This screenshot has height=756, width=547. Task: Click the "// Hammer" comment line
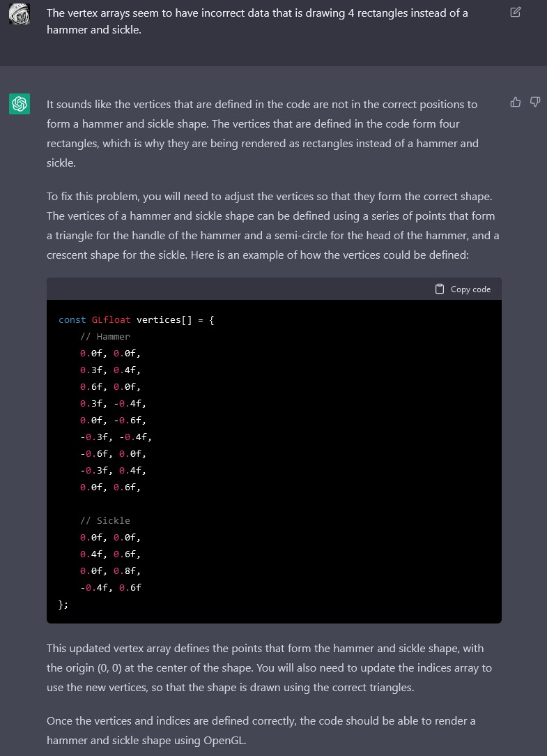click(105, 337)
